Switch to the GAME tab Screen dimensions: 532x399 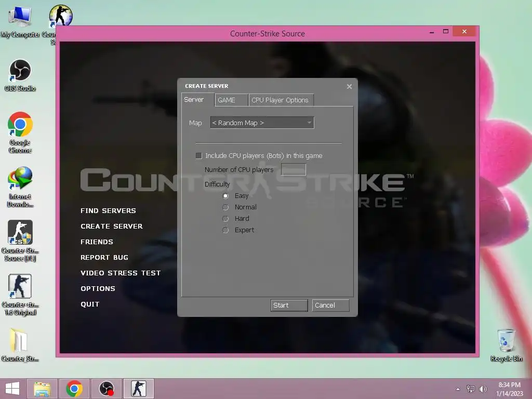click(231, 100)
